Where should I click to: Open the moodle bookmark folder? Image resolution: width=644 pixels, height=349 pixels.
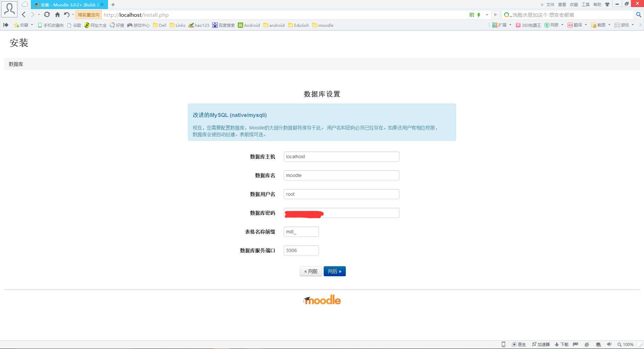click(323, 25)
